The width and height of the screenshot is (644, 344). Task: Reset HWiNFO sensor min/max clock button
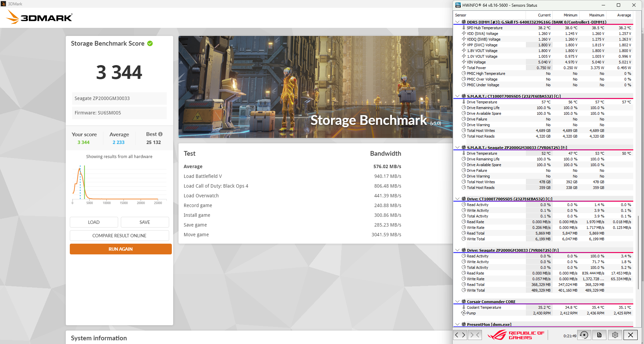pos(584,335)
